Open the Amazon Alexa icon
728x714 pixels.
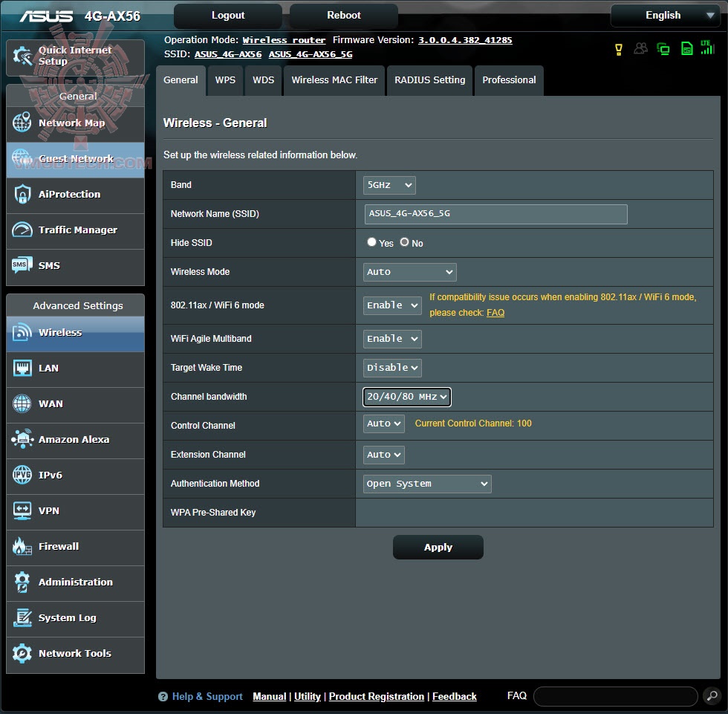[22, 438]
